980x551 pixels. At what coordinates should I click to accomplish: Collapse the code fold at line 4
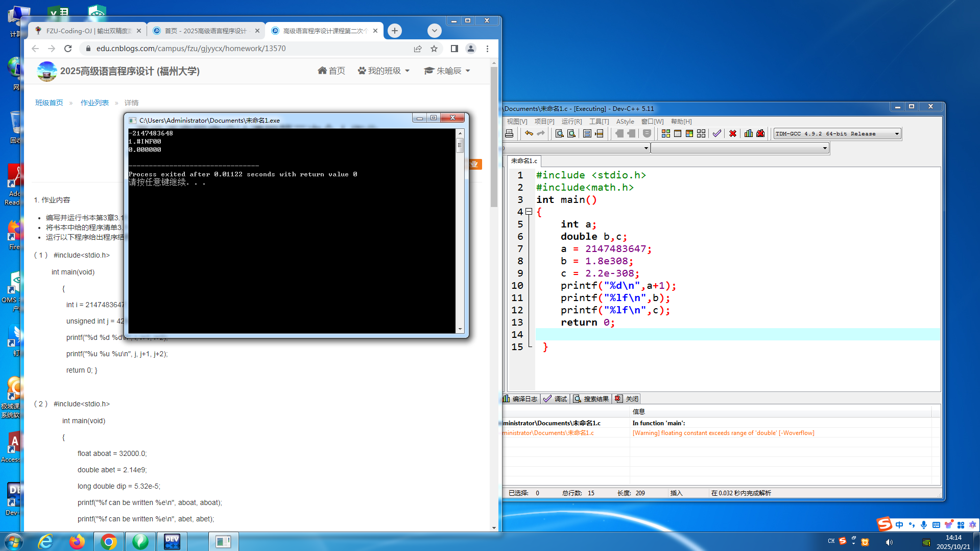point(529,212)
